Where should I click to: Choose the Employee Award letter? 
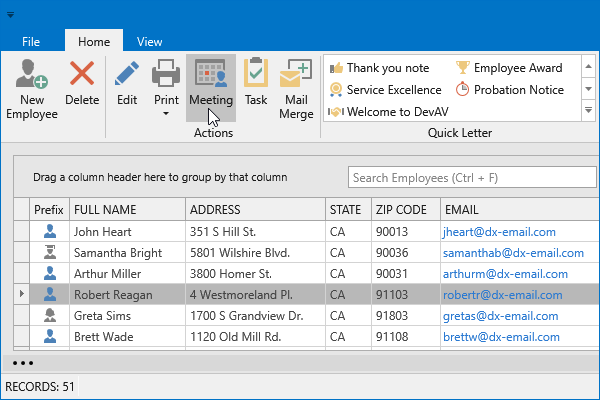point(509,68)
